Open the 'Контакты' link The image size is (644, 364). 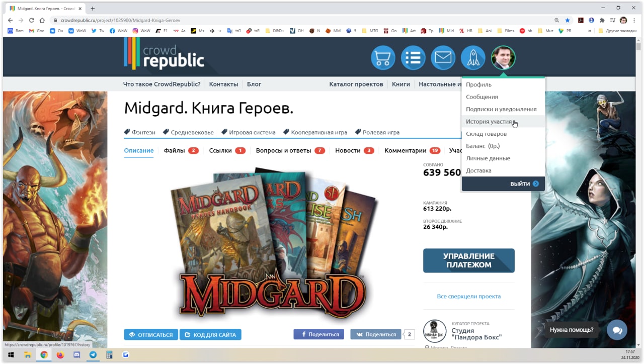tap(223, 84)
